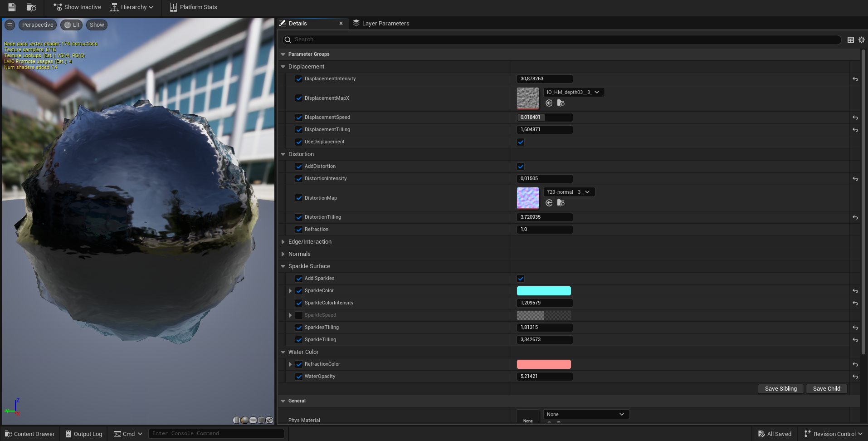868x441 pixels.
Task: Toggle the UseDisplacement value checkbox
Action: click(x=521, y=142)
